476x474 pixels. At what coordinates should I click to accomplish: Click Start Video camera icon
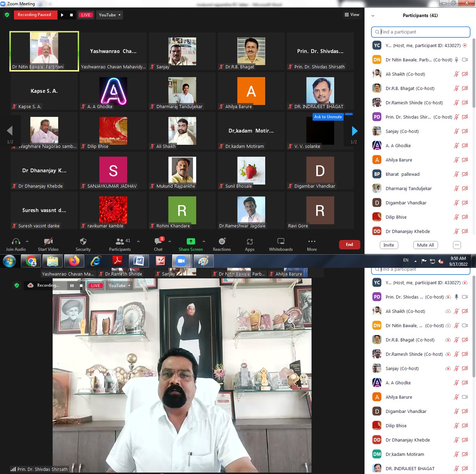click(x=48, y=241)
